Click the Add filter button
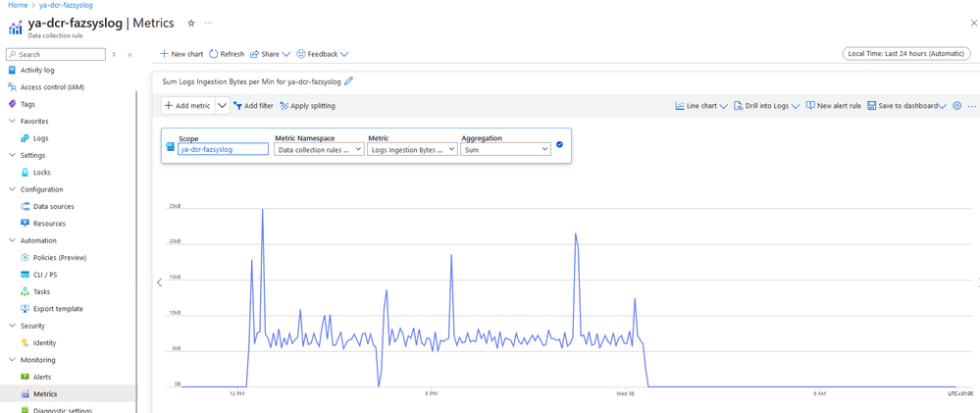Viewport: 980px width, 413px height. point(253,106)
